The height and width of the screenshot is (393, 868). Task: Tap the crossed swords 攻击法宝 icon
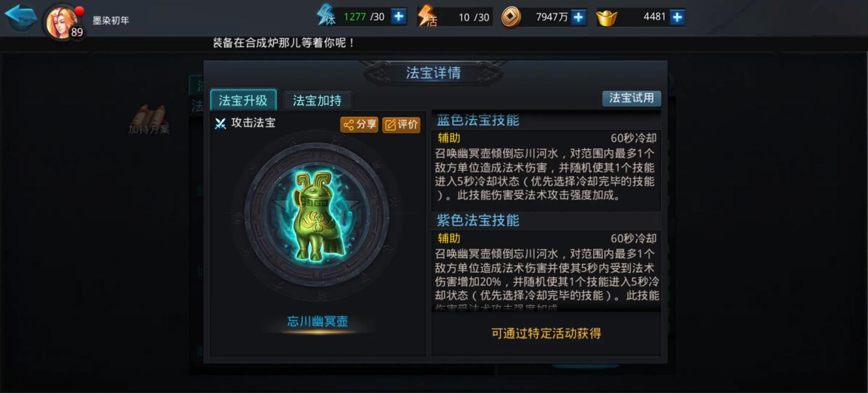(x=220, y=123)
